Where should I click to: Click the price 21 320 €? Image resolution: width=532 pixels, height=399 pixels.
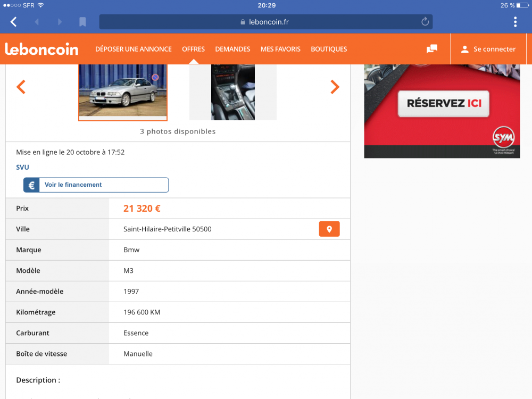click(x=142, y=209)
